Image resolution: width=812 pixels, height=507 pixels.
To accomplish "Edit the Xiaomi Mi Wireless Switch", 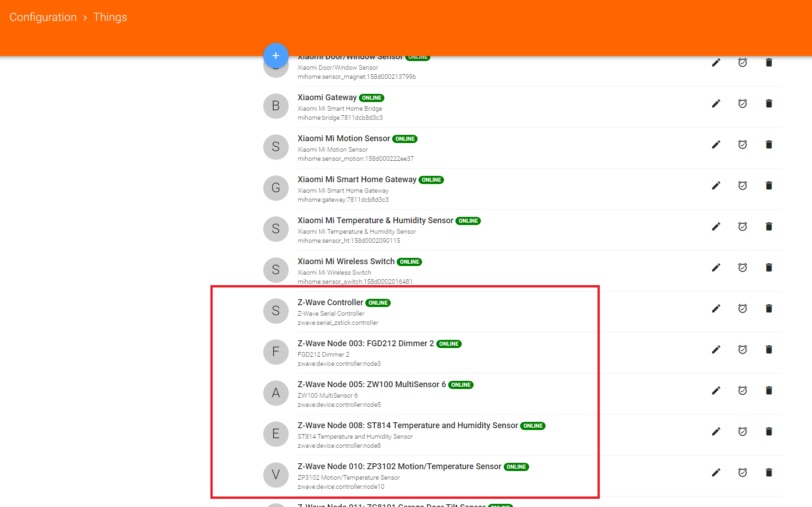I will (x=716, y=267).
